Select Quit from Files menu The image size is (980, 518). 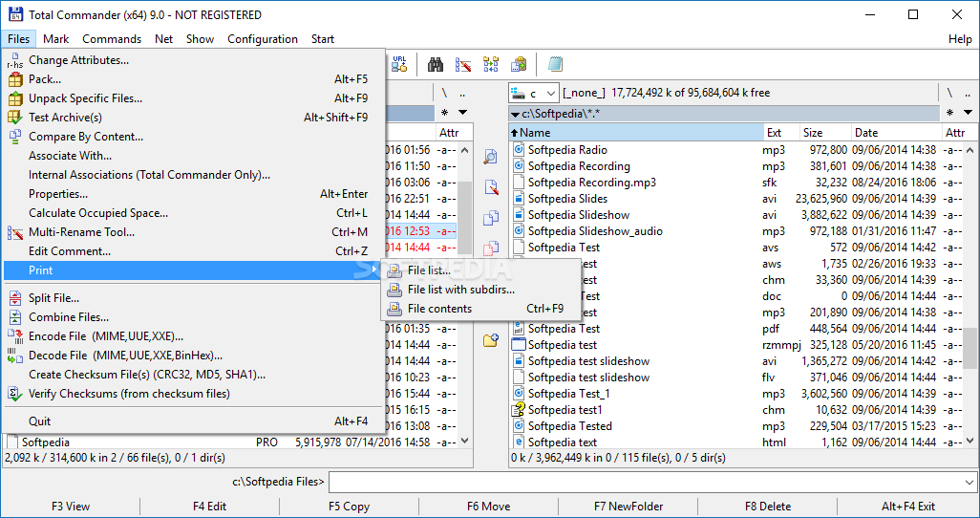pos(193,421)
